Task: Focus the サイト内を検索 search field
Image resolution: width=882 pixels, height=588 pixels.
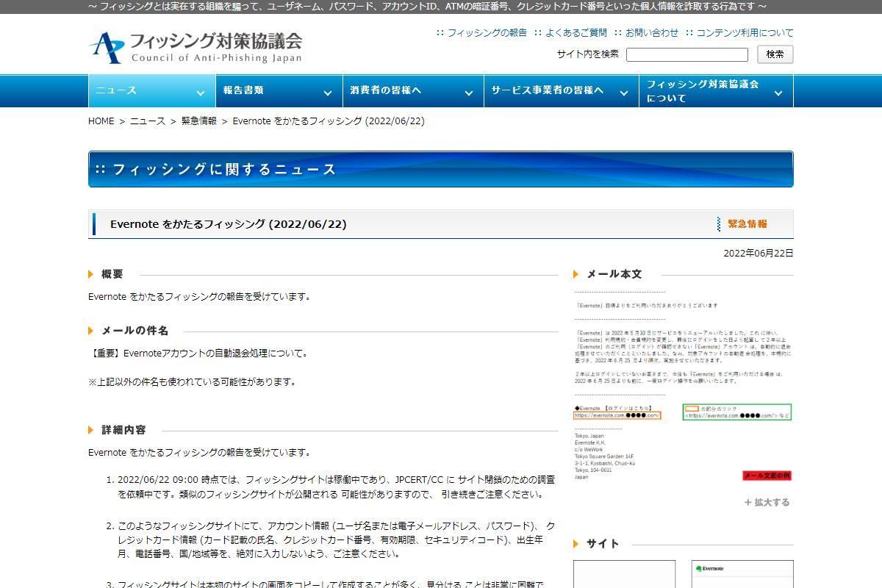Action: point(687,54)
